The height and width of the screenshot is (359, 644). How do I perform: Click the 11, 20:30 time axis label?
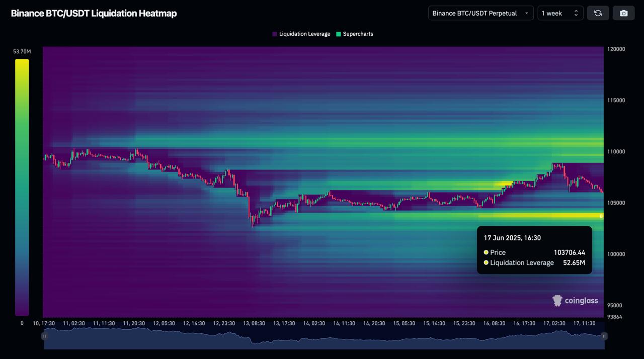[x=134, y=323]
